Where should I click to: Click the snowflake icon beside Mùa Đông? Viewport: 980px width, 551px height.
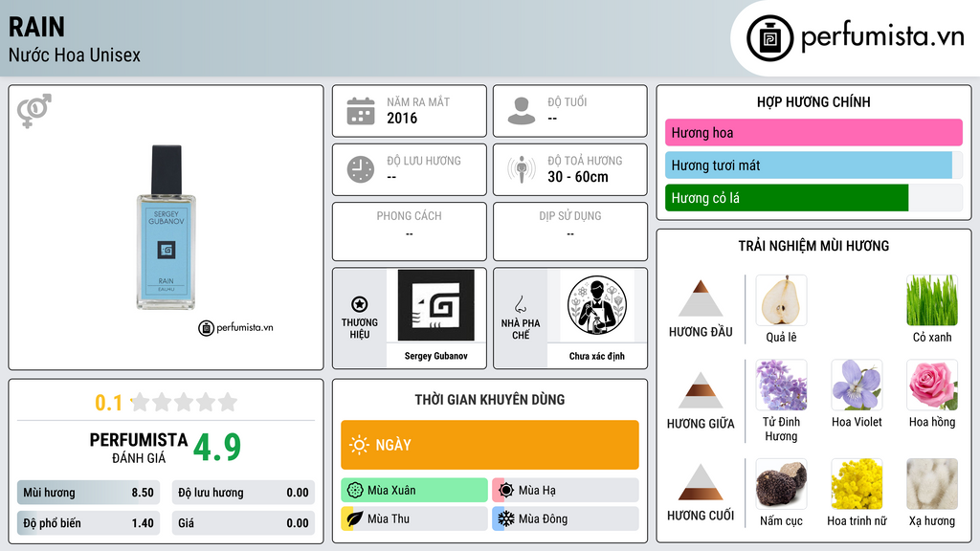click(506, 518)
